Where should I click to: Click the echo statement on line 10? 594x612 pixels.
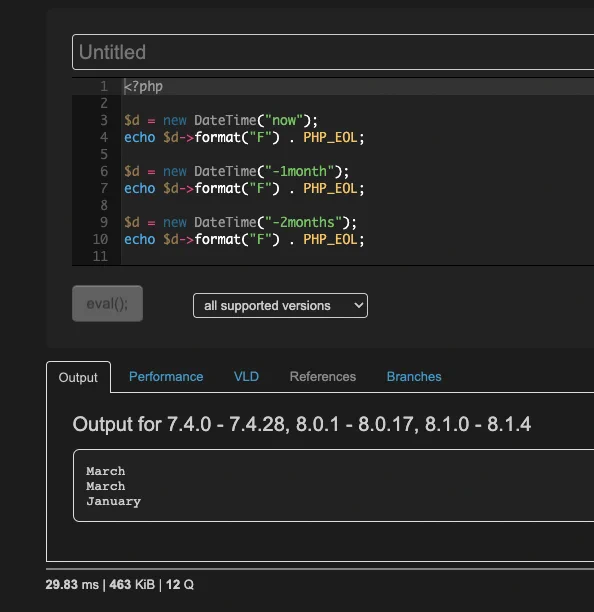point(244,240)
